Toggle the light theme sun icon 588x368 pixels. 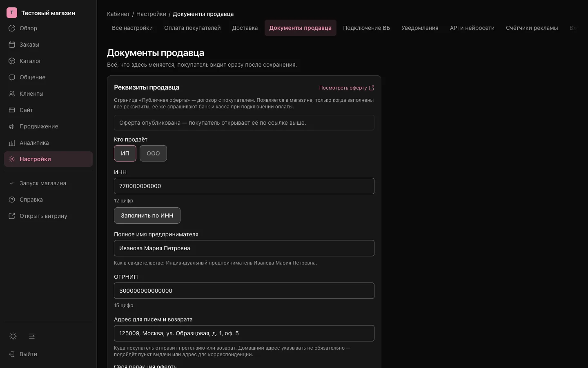coord(13,336)
